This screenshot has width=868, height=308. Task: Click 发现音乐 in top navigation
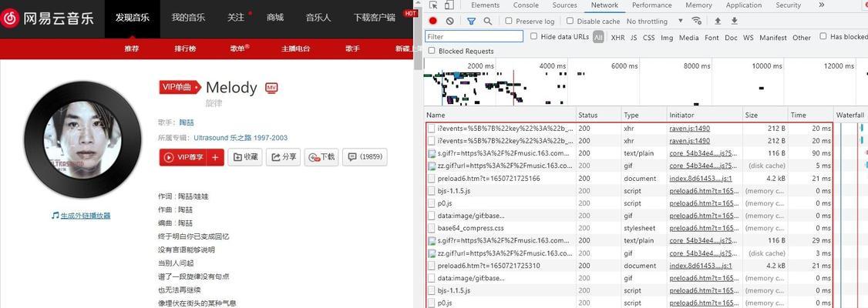pos(133,18)
